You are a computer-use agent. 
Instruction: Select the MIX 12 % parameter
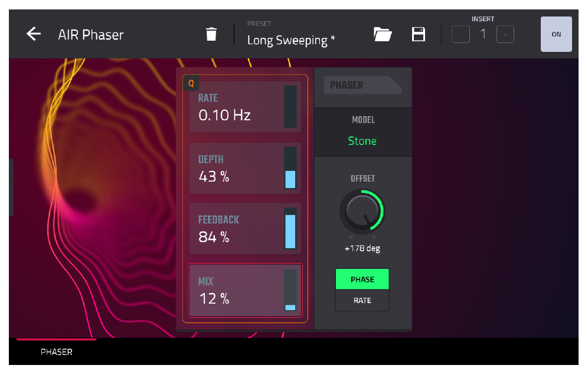click(245, 290)
